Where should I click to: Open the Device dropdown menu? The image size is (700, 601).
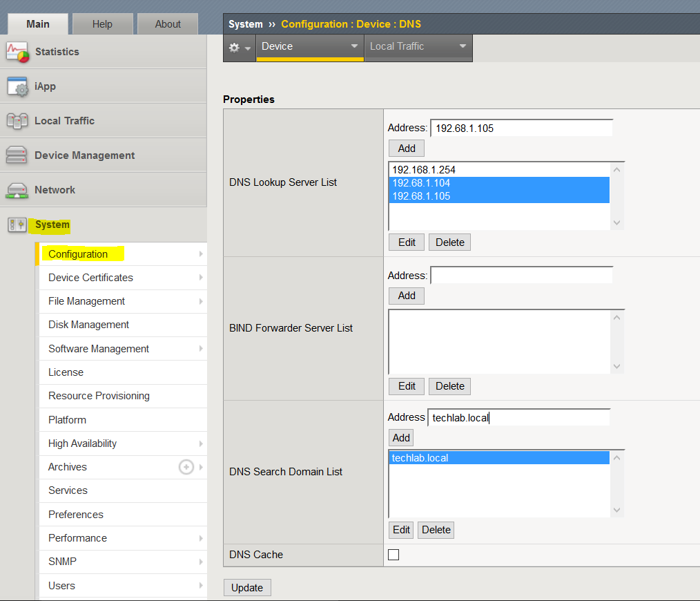coord(310,46)
